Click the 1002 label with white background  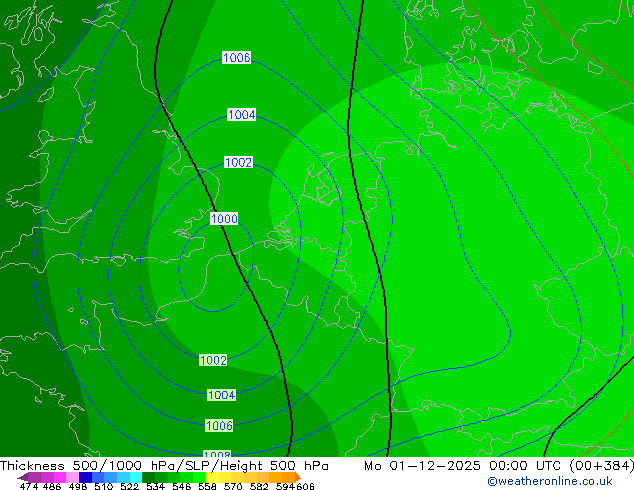(238, 162)
